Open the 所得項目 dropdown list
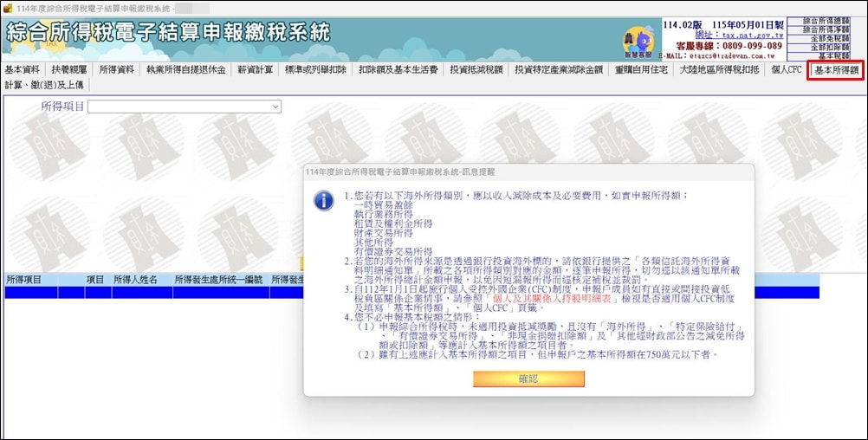Image resolution: width=868 pixels, height=440 pixels. tap(185, 107)
